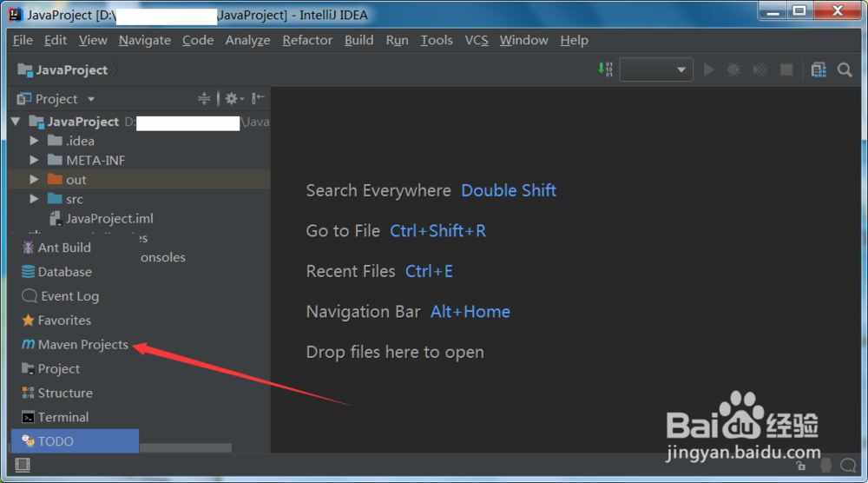The width and height of the screenshot is (868, 483).
Task: Open Project entry in popup list
Action: [x=75, y=369]
